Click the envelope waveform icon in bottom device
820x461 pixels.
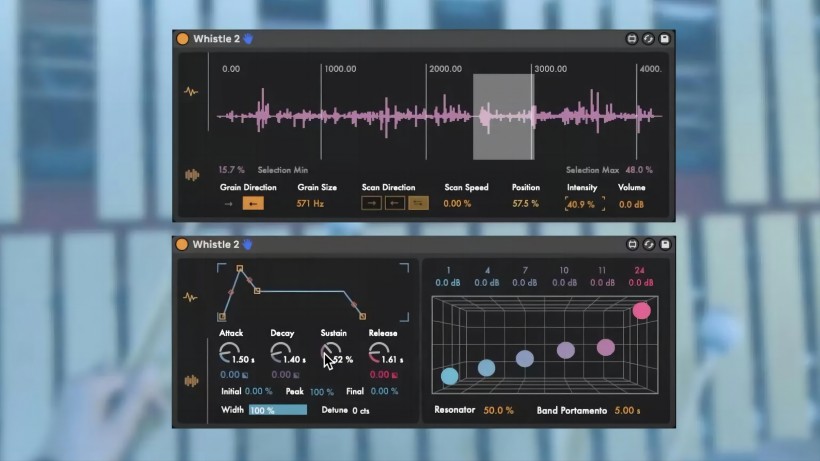point(190,297)
